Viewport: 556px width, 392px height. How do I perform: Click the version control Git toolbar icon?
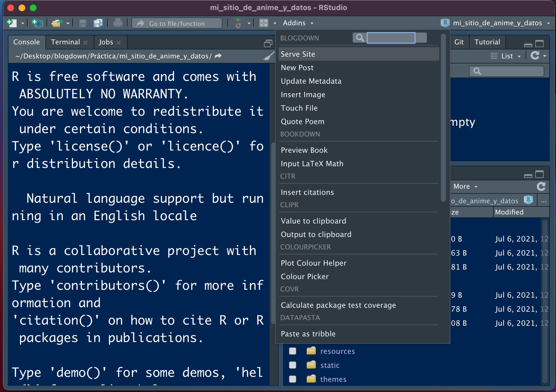(x=238, y=23)
